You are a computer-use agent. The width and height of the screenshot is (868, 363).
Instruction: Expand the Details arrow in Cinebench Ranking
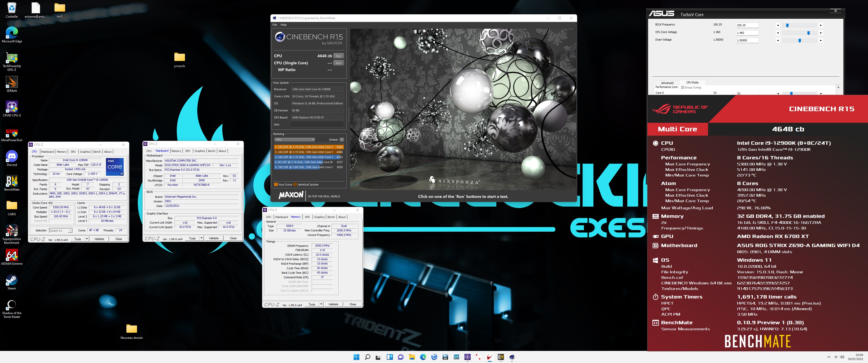[x=342, y=140]
